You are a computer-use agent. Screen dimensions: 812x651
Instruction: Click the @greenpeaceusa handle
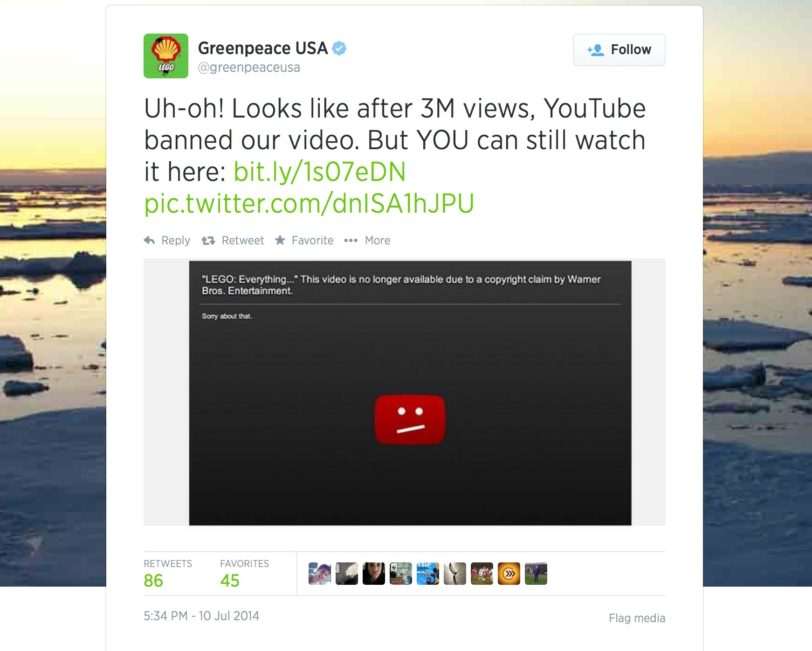pyautogui.click(x=249, y=68)
